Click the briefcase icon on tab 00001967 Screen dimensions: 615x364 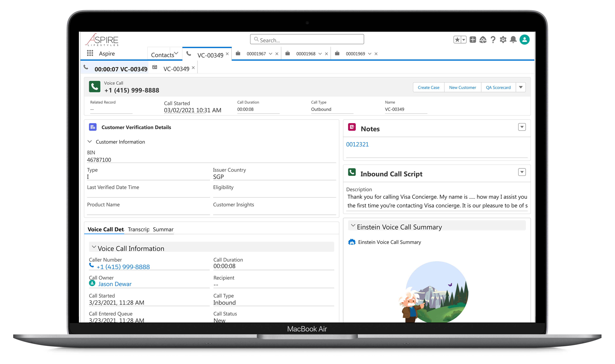(x=238, y=53)
